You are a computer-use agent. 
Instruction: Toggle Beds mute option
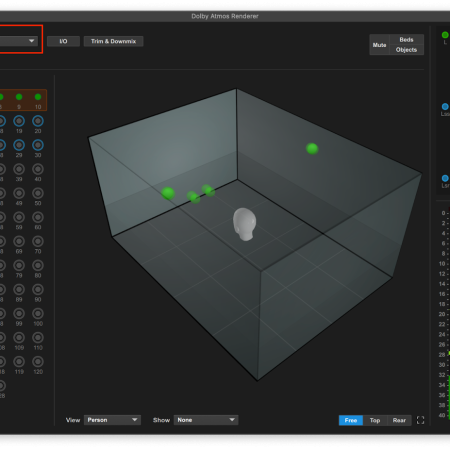coord(406,39)
